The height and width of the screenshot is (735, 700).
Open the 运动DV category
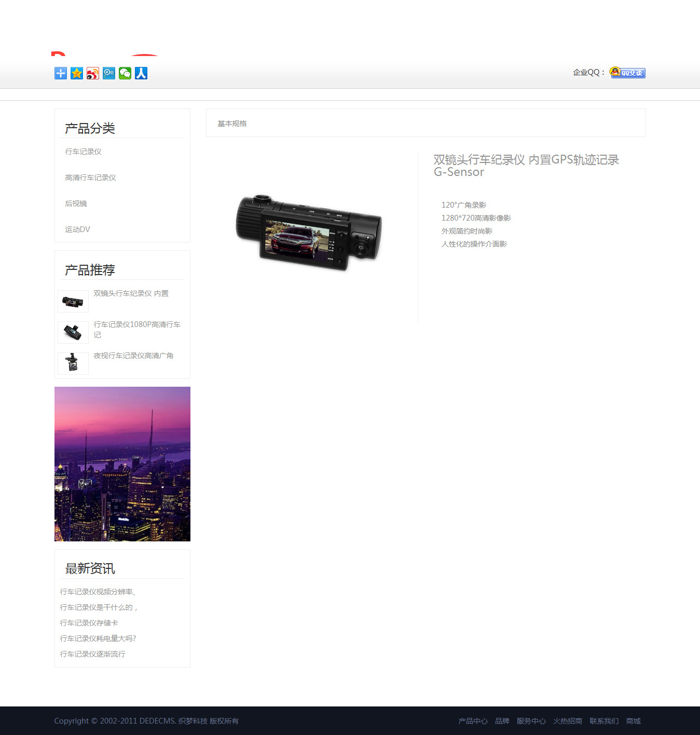(x=77, y=229)
